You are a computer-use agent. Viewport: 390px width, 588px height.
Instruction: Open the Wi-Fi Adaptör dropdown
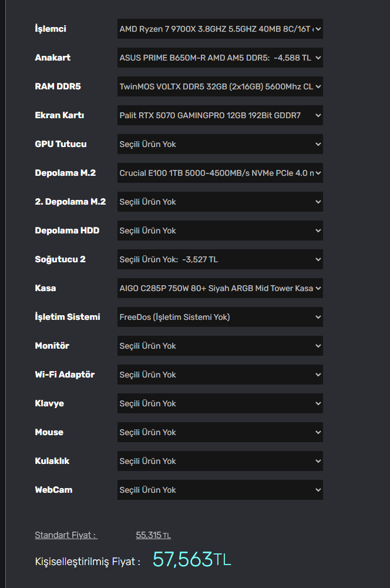pyautogui.click(x=220, y=375)
